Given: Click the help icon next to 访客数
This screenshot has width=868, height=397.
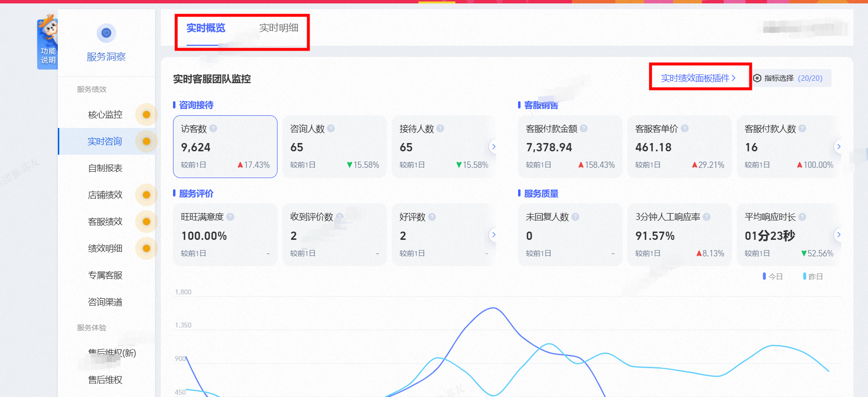Looking at the screenshot, I should [x=213, y=128].
